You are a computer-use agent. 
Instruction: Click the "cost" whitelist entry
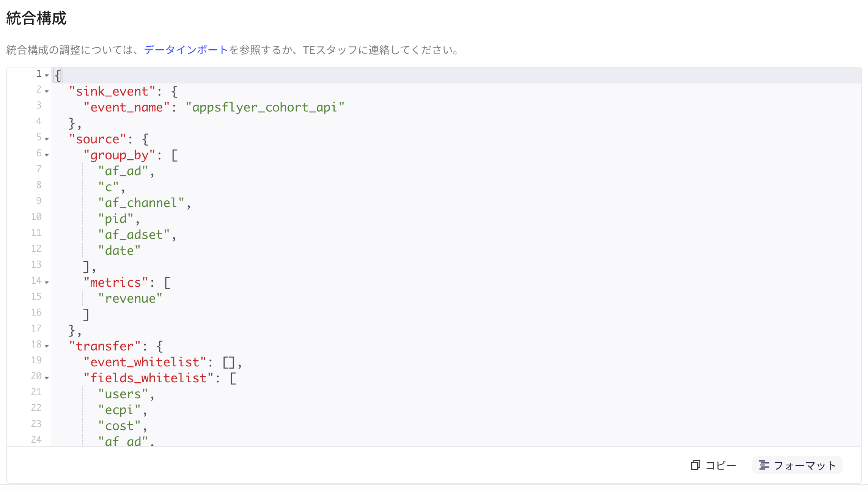pyautogui.click(x=120, y=426)
